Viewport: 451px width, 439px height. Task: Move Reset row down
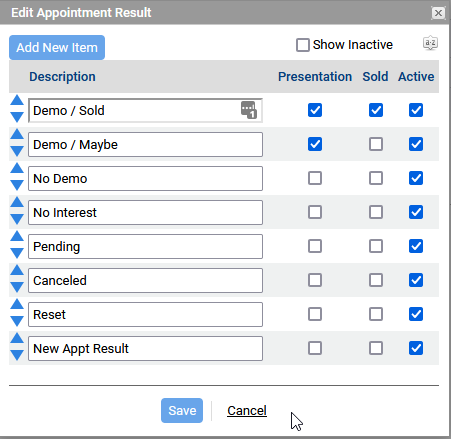[17, 321]
